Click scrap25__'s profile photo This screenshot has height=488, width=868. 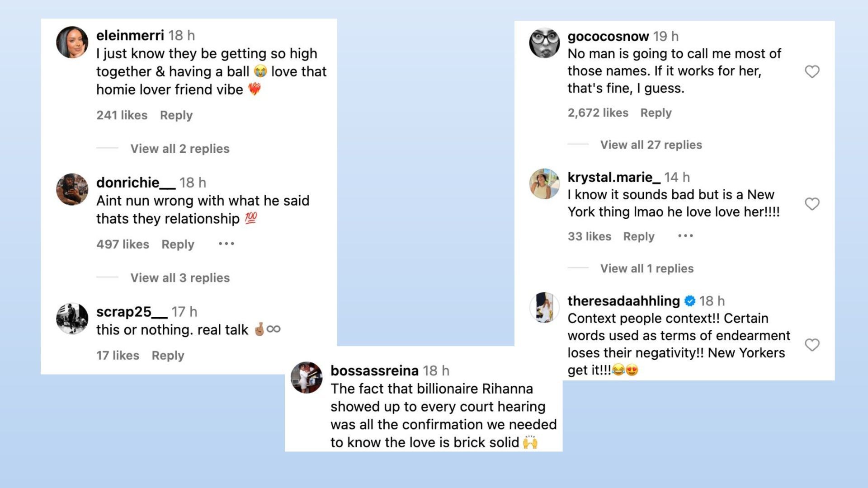(72, 319)
